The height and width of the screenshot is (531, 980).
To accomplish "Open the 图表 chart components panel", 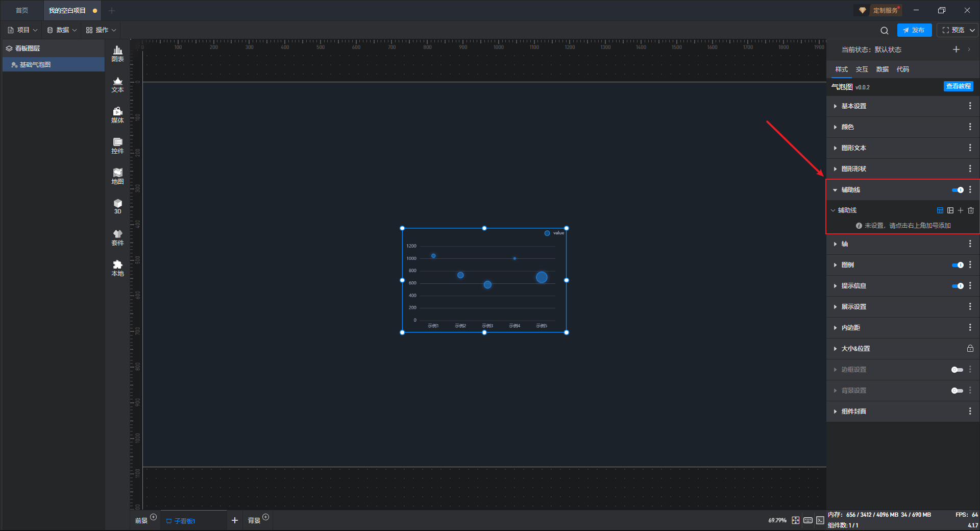I will coord(117,54).
